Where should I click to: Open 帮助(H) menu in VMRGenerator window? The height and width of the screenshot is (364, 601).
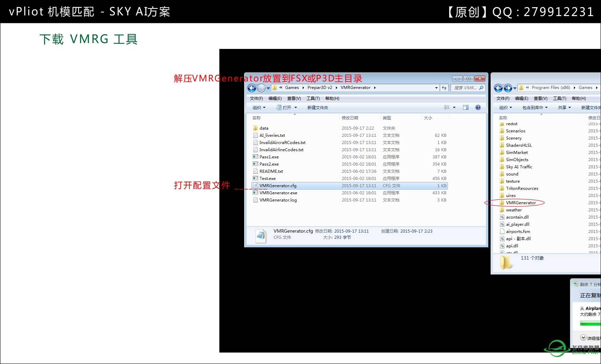(332, 98)
